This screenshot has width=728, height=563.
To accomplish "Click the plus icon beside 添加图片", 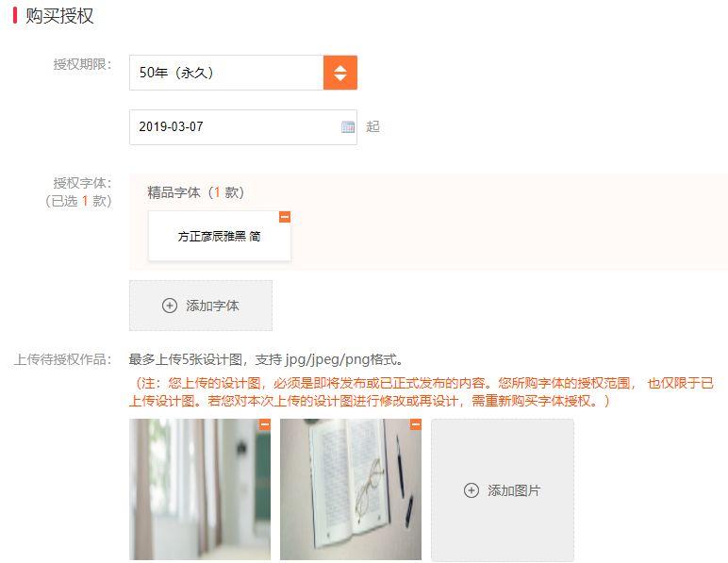I will point(472,490).
